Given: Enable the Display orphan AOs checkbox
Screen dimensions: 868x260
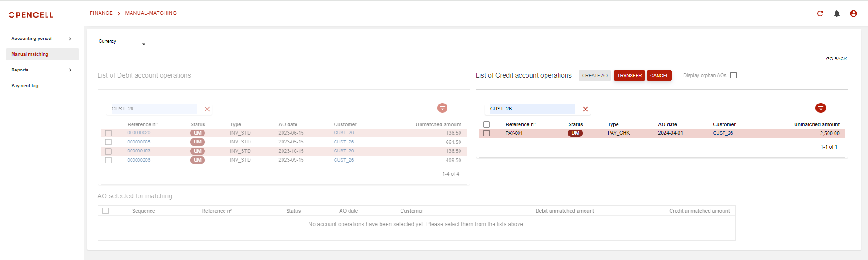Looking at the screenshot, I should tap(734, 75).
